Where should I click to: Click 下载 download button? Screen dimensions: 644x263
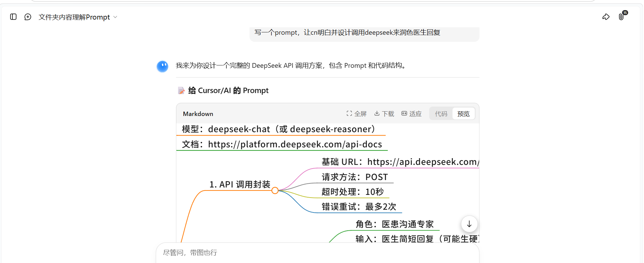point(384,114)
